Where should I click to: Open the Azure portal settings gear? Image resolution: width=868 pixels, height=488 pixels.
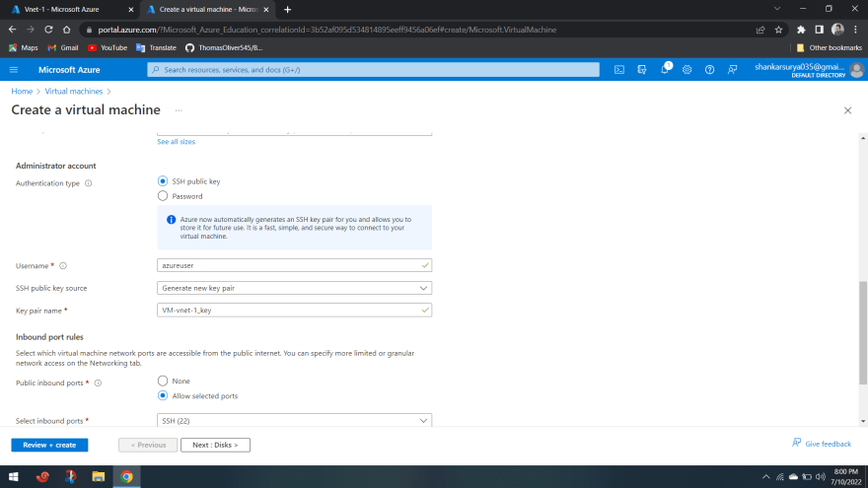[687, 70]
